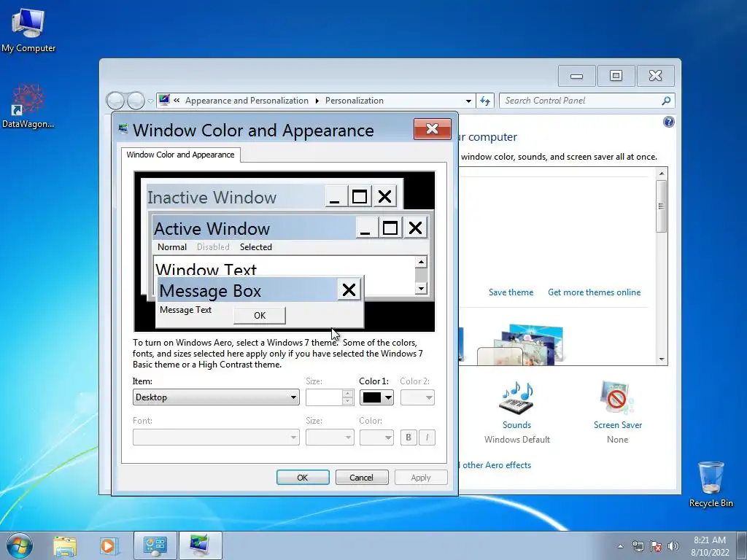Toggle Bold font button
Image resolution: width=747 pixels, height=560 pixels.
point(409,437)
